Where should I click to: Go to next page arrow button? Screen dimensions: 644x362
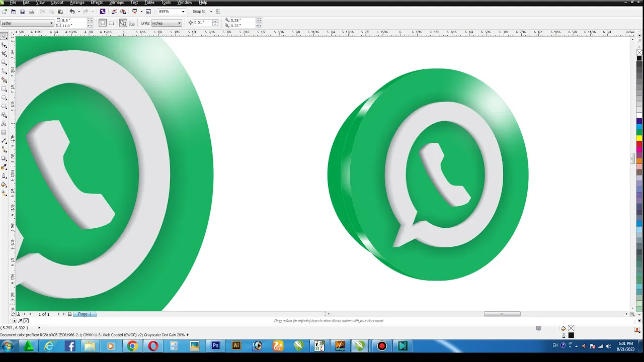[58, 314]
